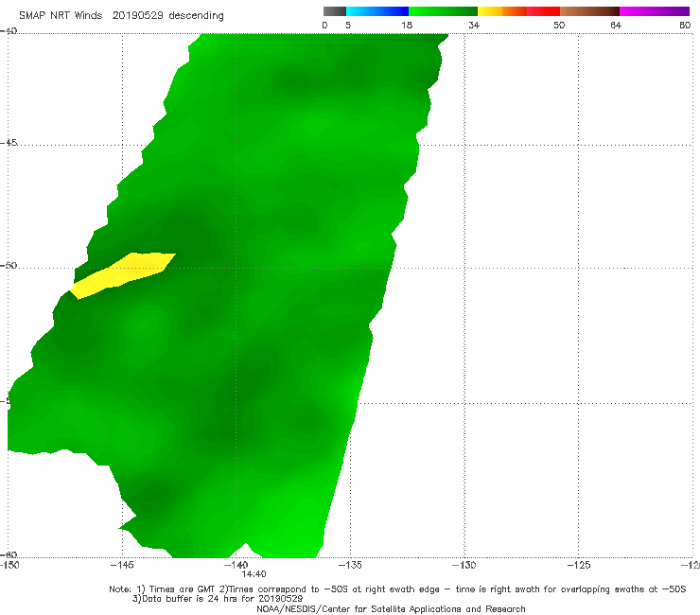The width and height of the screenshot is (700, 615).
Task: Click the longitude axis label '-140'
Action: pyautogui.click(x=236, y=565)
